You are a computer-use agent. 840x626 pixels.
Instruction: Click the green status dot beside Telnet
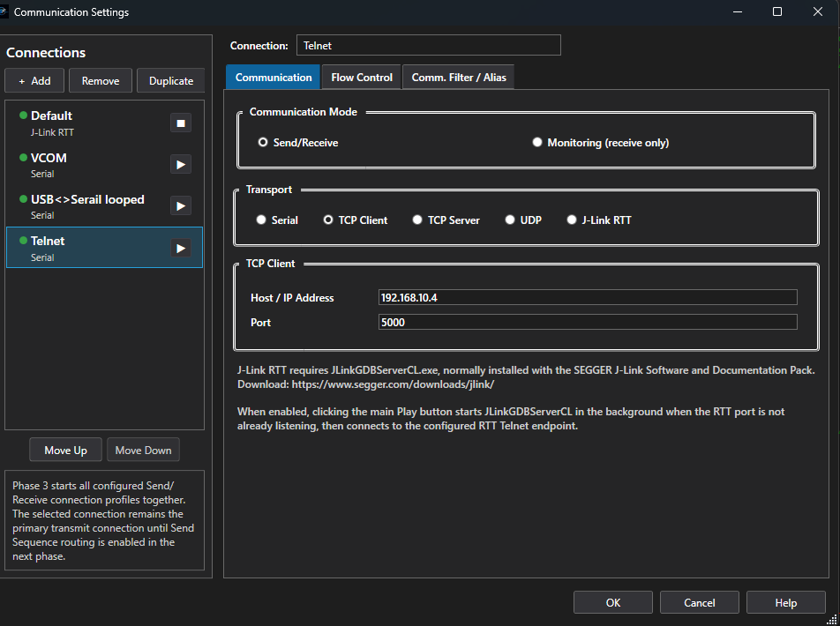pyautogui.click(x=23, y=241)
